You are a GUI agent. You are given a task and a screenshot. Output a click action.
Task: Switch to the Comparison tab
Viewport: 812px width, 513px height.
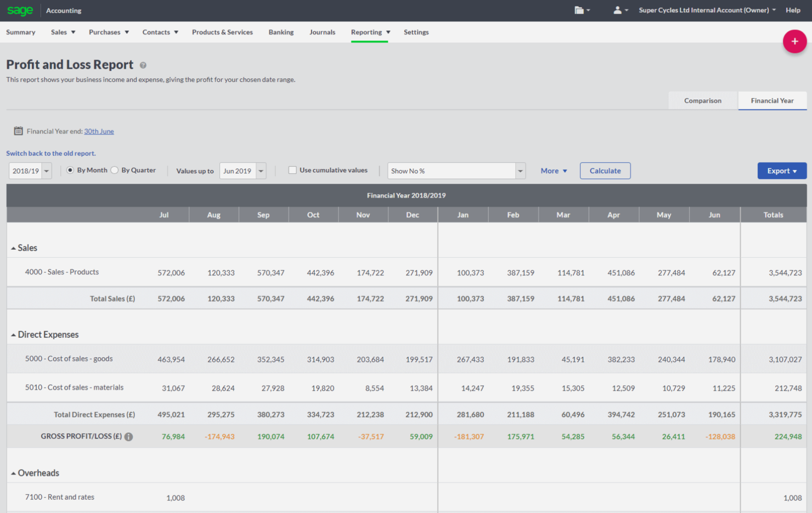(x=703, y=100)
